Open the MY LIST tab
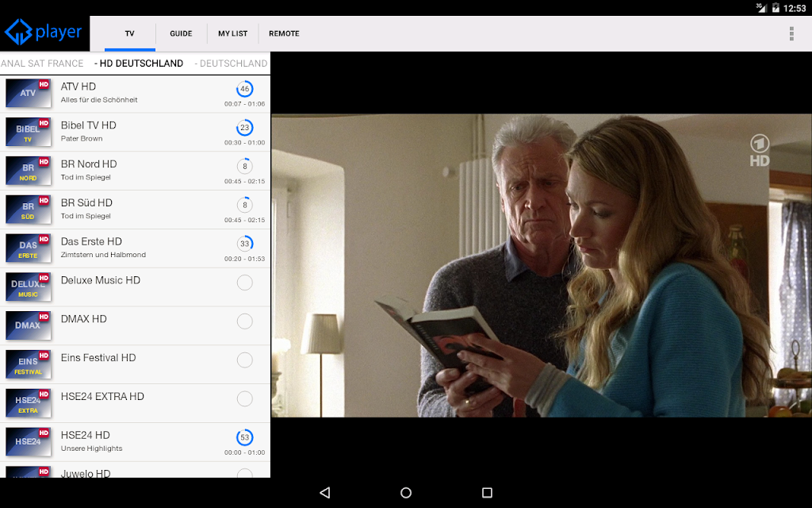The image size is (812, 508). (x=232, y=33)
